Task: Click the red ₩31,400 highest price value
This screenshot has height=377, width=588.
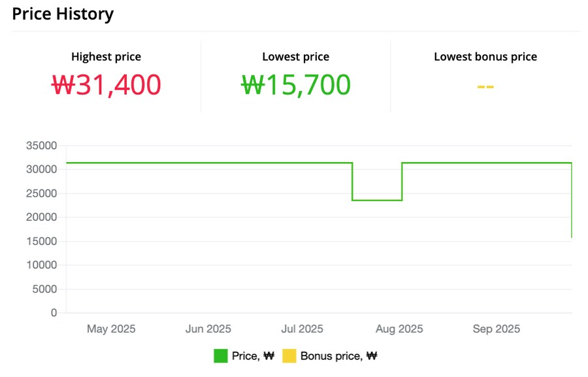Action: (x=106, y=85)
